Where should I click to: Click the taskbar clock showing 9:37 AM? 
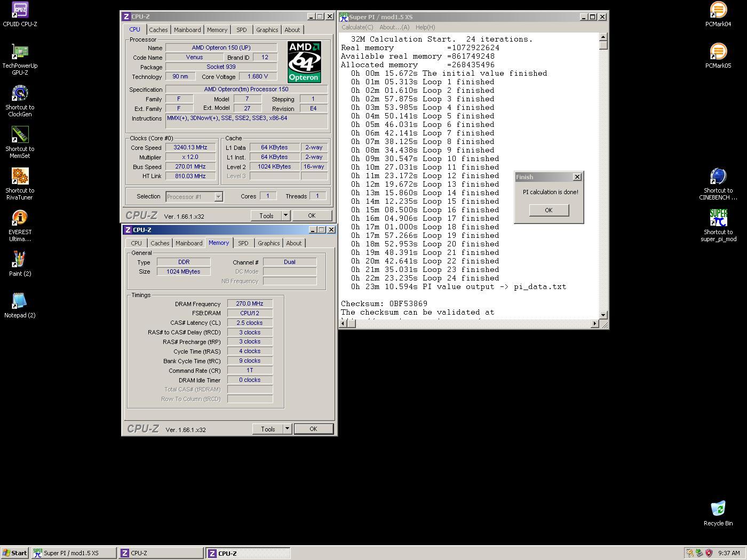point(729,553)
